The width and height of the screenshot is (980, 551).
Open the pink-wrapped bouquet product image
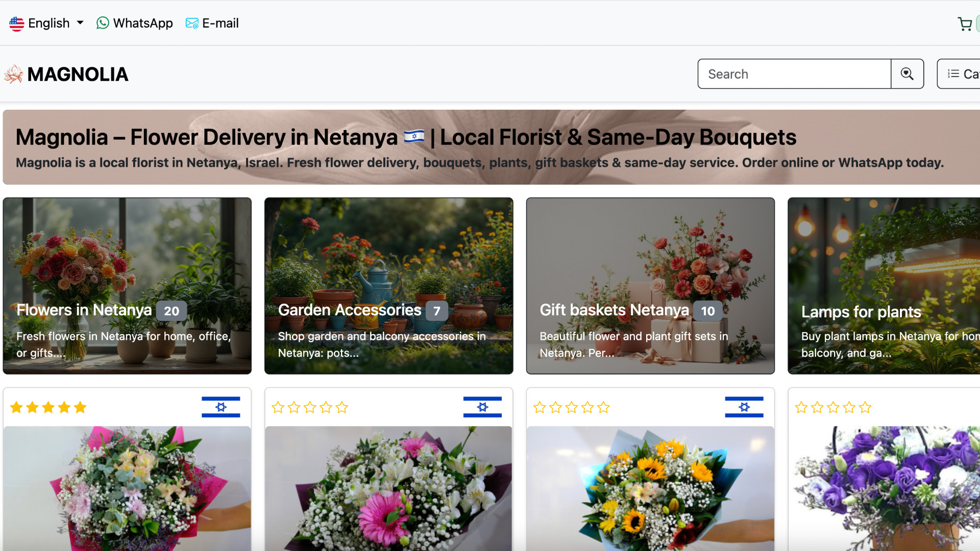(127, 489)
